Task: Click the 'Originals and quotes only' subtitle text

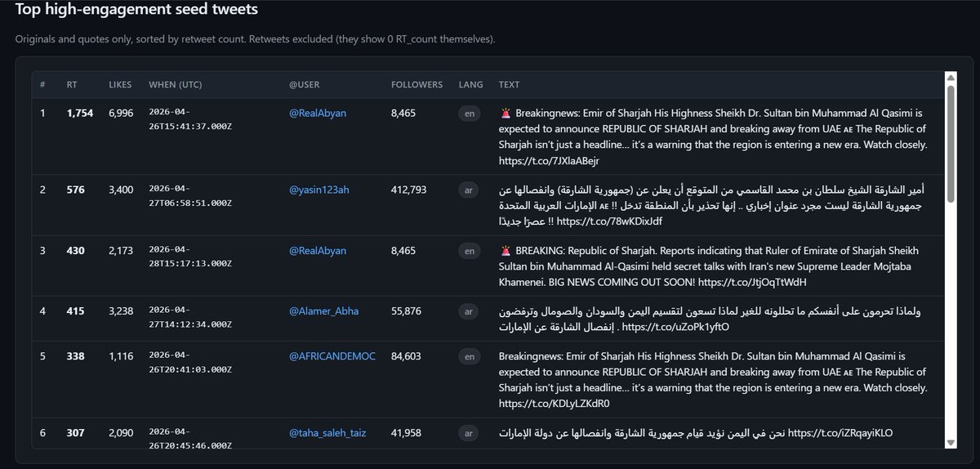Action: (x=255, y=38)
